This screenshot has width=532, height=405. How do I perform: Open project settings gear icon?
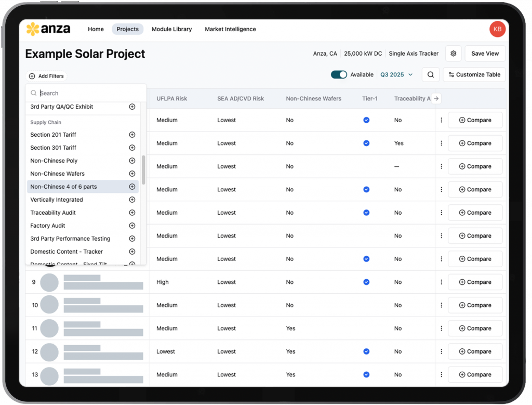[x=453, y=54]
